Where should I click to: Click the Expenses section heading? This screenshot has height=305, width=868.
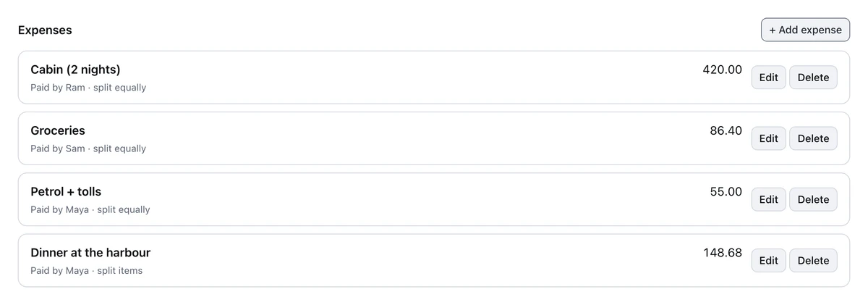point(45,30)
